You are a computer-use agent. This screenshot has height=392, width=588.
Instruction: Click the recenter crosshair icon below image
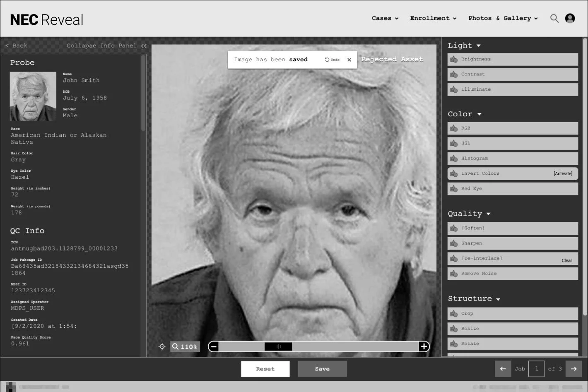pos(162,346)
